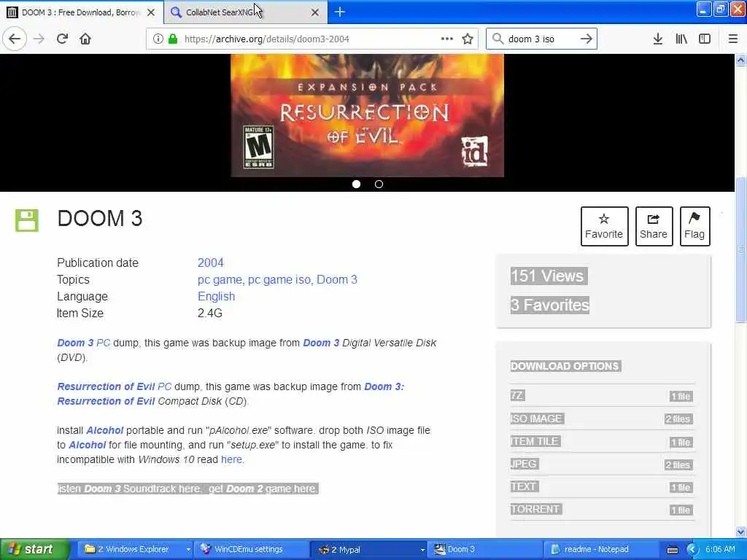
Task: Expand the TORRENT download option
Action: (x=602, y=510)
